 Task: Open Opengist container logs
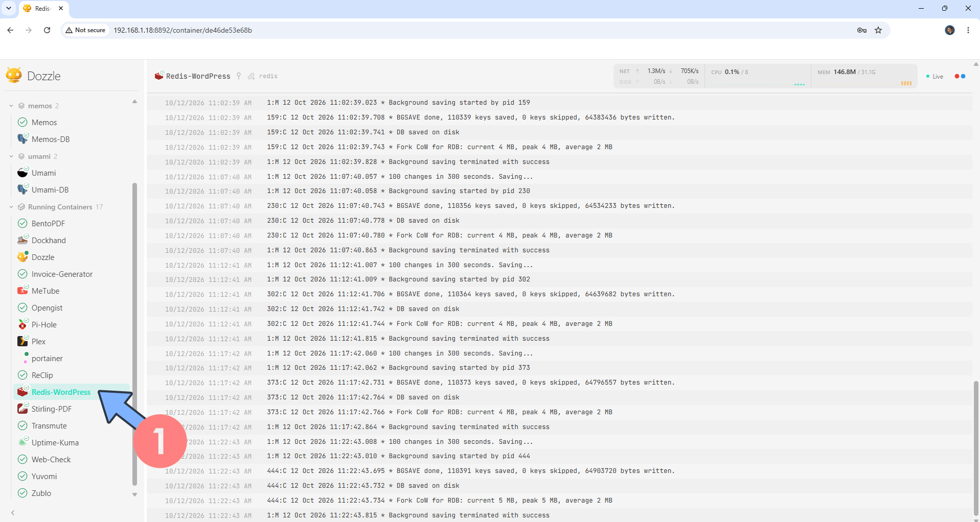tap(47, 308)
